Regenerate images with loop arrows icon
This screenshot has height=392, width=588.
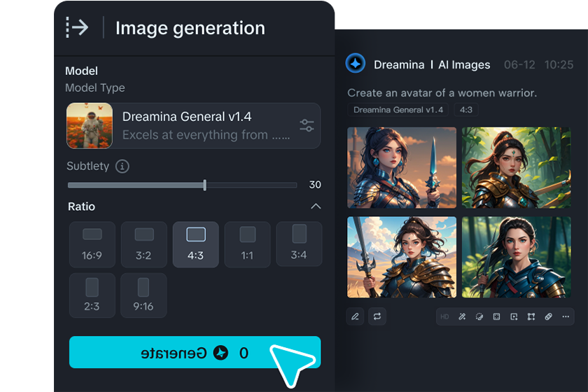click(x=377, y=316)
